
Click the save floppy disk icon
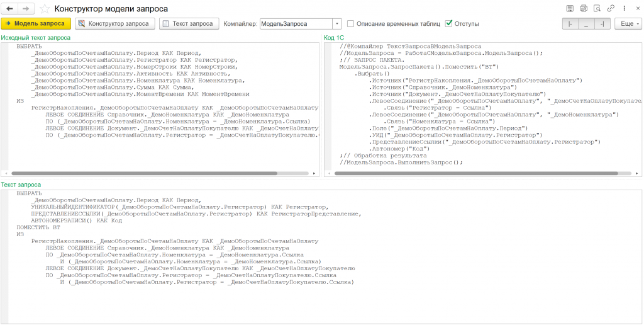point(570,8)
